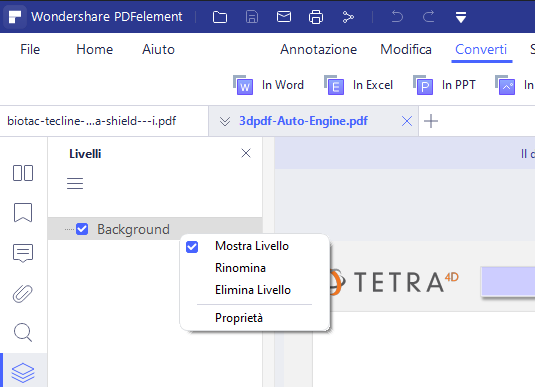Open the bookmarks sidebar panel
This screenshot has height=387, width=535.
tap(23, 213)
